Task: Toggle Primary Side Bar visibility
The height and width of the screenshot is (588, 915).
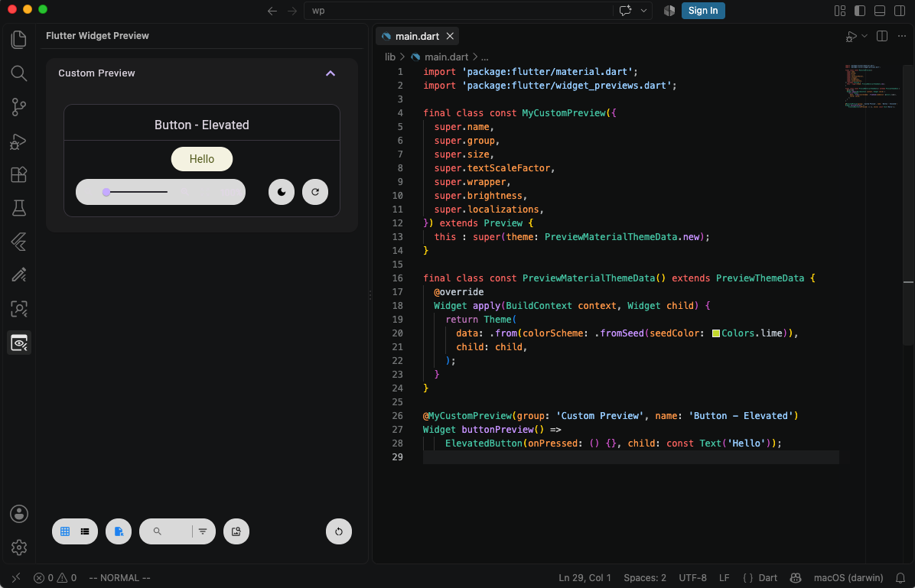Action: pyautogui.click(x=860, y=11)
